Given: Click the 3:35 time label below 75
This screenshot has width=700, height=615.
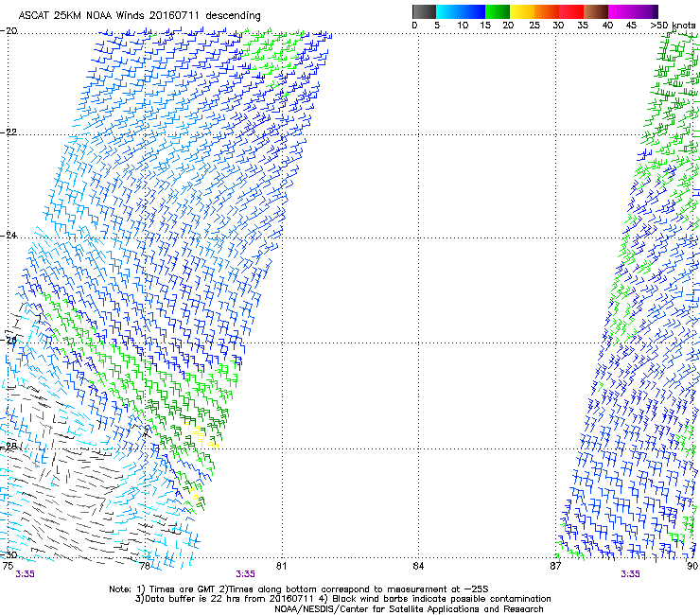Looking at the screenshot, I should [x=25, y=574].
